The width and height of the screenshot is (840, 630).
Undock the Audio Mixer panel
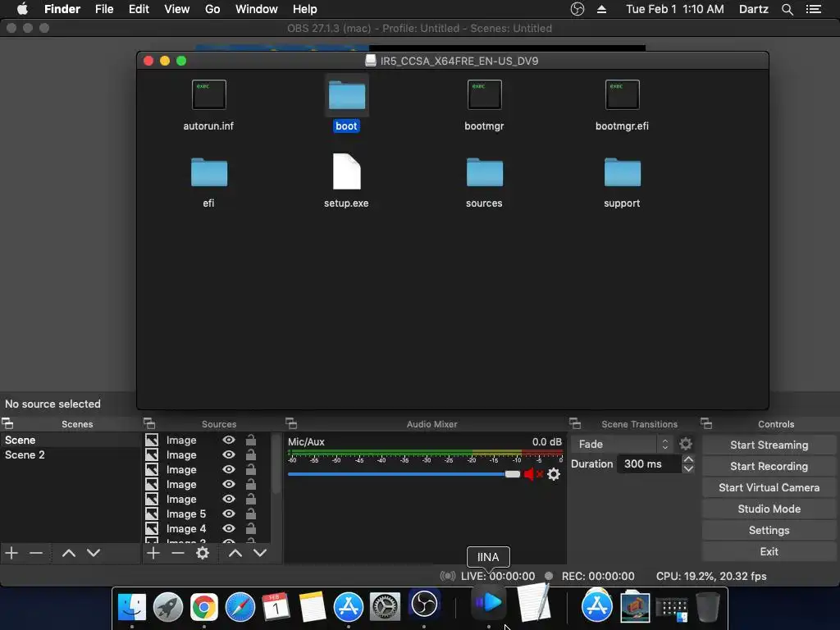coord(291,424)
